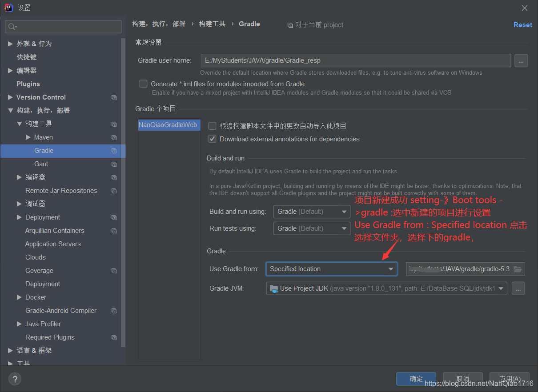This screenshot has height=392, width=538.
Task: Expand 编译器 tree node
Action: (x=19, y=177)
